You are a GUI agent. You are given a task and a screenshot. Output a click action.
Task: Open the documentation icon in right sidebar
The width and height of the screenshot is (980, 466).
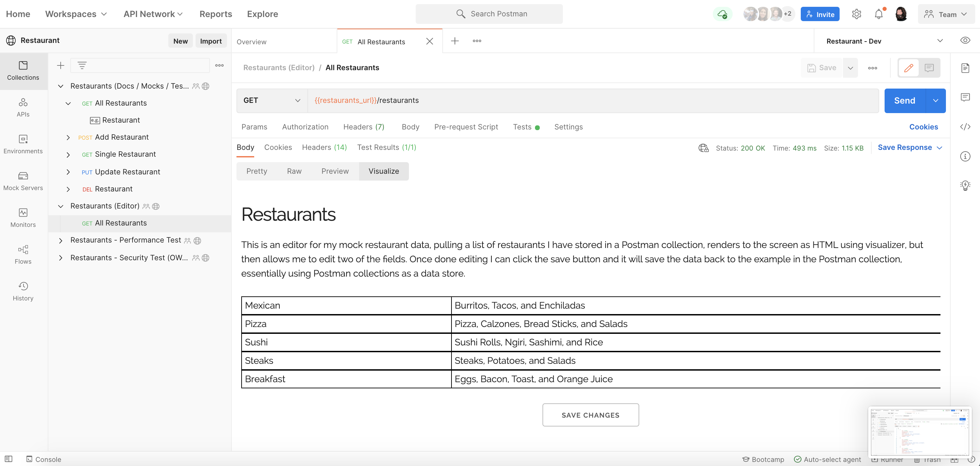(965, 68)
